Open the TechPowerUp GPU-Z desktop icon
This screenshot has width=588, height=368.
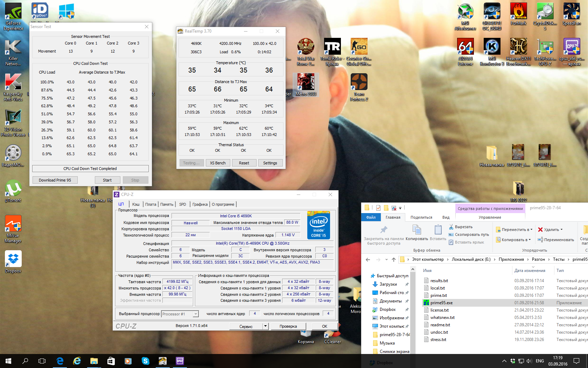545,52
